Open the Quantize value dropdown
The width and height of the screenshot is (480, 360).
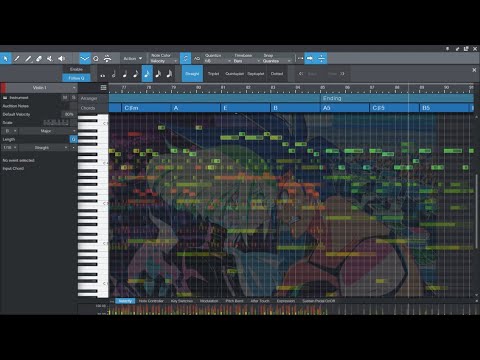click(x=217, y=61)
